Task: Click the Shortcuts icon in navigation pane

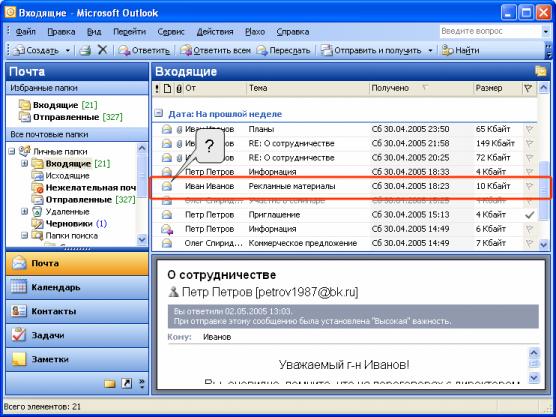Action: point(127,383)
